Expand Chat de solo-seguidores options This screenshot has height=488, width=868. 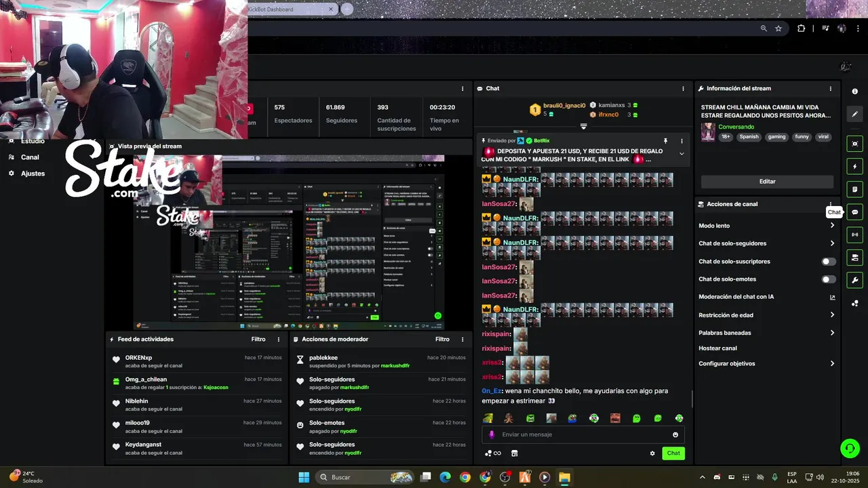[832, 243]
